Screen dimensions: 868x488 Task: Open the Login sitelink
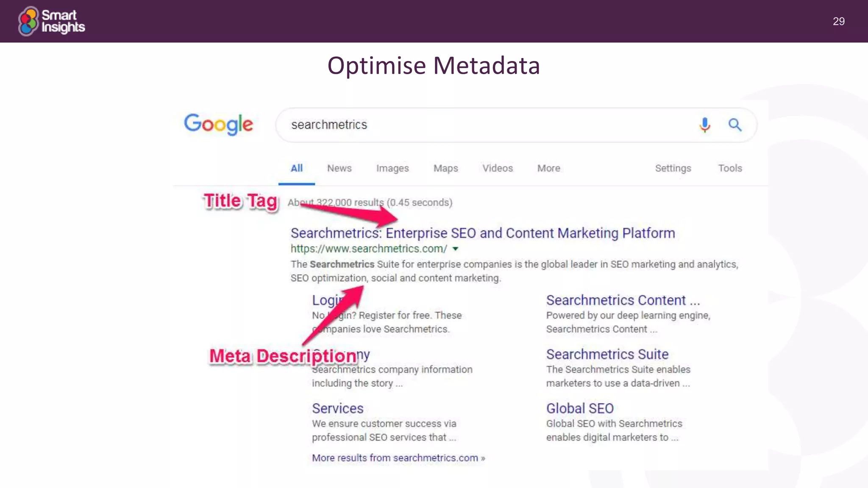tap(329, 300)
